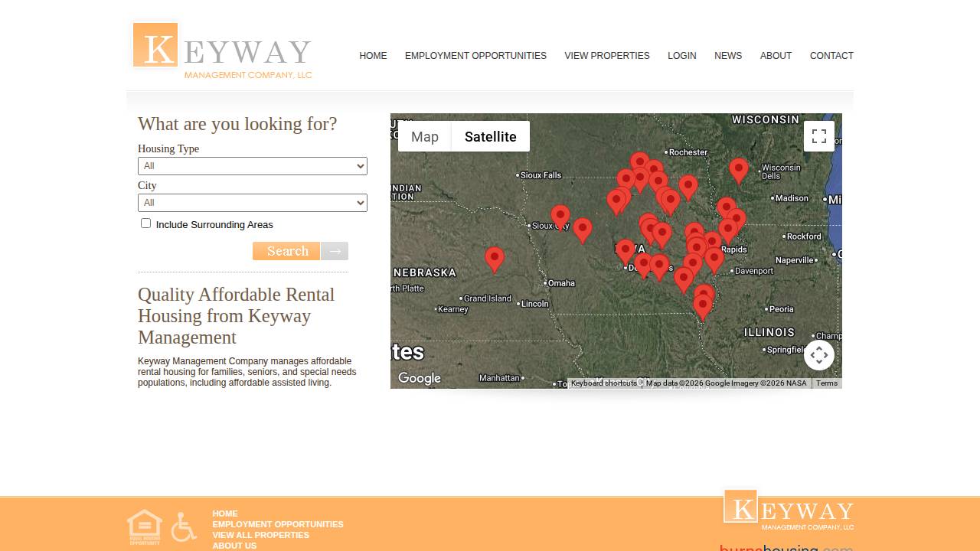Expand the Housing Type dropdown
Viewport: 980px width, 551px height.
[252, 166]
